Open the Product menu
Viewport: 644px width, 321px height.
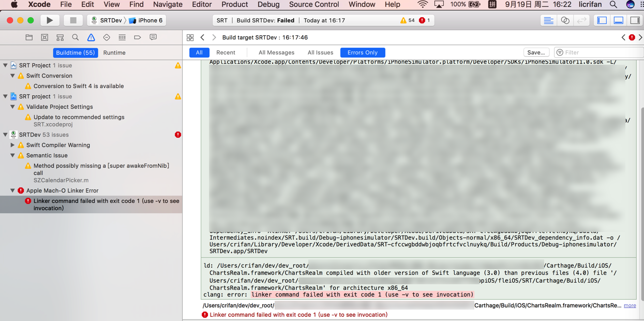pos(234,5)
